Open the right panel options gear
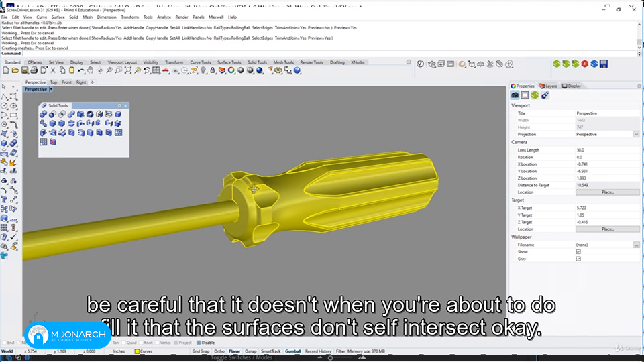The height and width of the screenshot is (362, 644). click(639, 86)
